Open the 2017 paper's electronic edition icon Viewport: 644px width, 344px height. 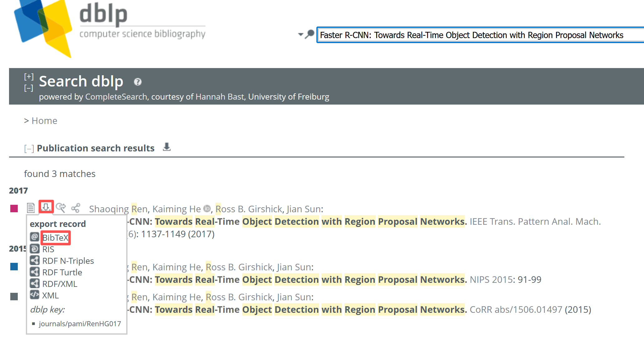pos(31,208)
